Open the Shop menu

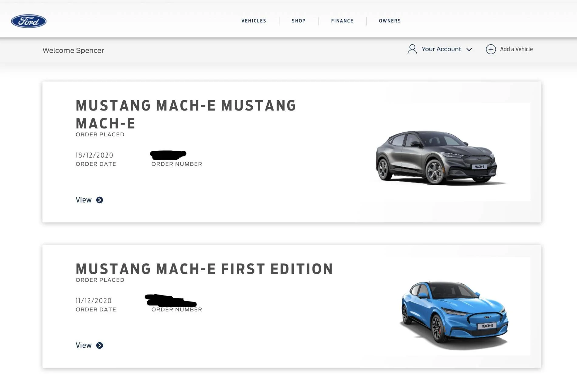299,21
